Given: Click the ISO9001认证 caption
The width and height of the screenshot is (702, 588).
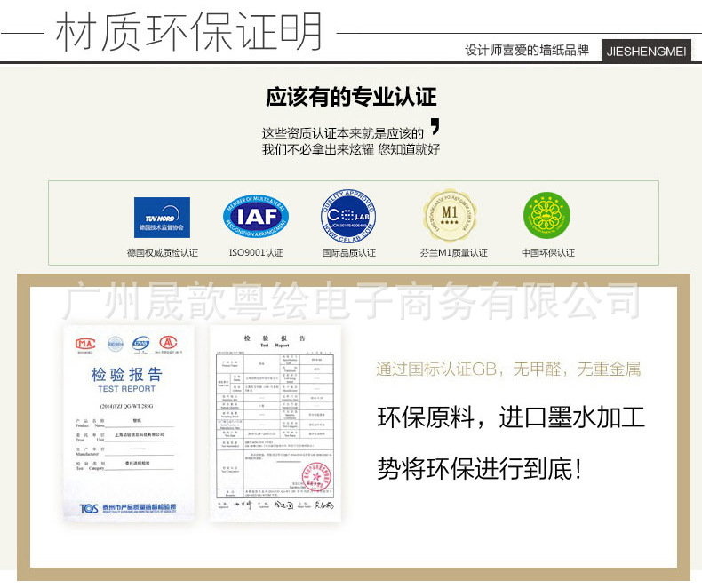Looking at the screenshot, I should coord(256,253).
